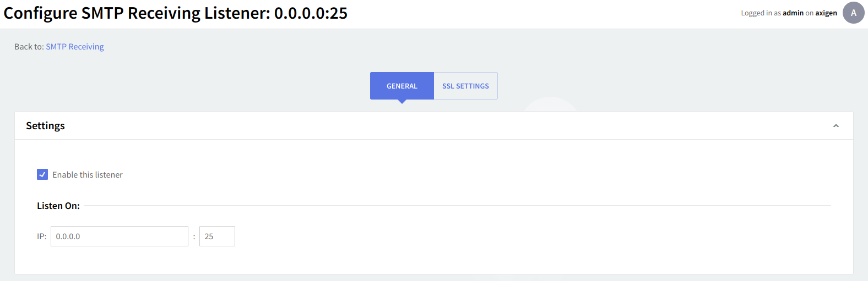This screenshot has width=868, height=281.
Task: Go back to SMTP Receiving page
Action: (75, 47)
